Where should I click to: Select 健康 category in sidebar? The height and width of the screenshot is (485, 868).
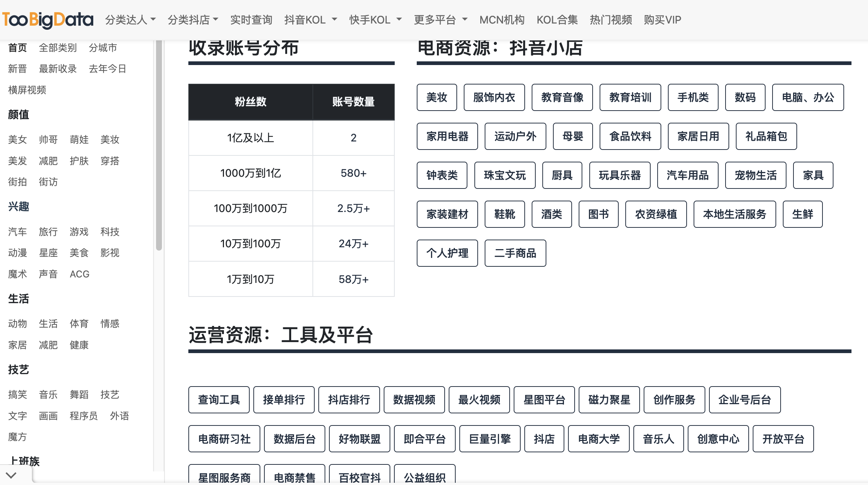[79, 345]
